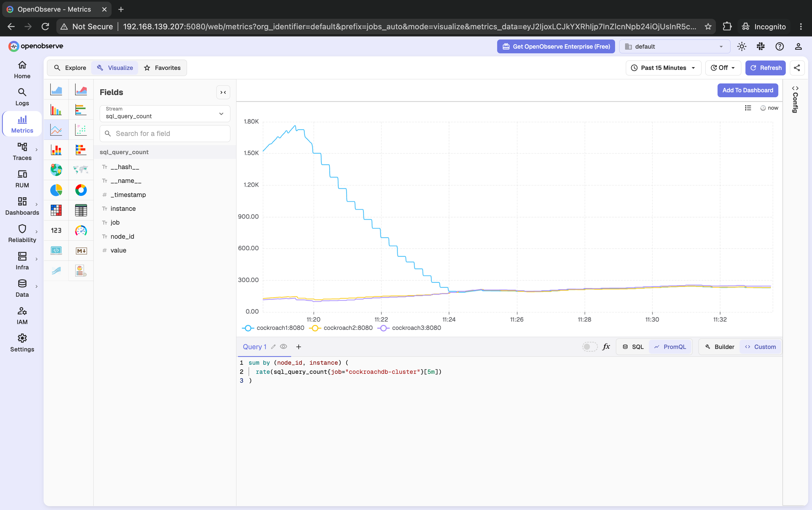This screenshot has width=812, height=510.
Task: Open the Past 15 Minutes time picker
Action: (x=663, y=68)
